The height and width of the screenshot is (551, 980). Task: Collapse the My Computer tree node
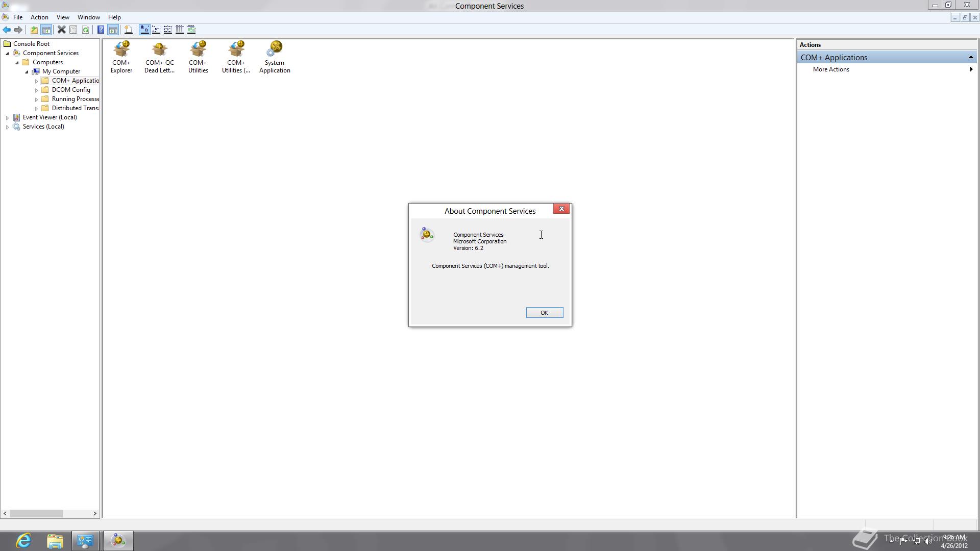pos(27,71)
